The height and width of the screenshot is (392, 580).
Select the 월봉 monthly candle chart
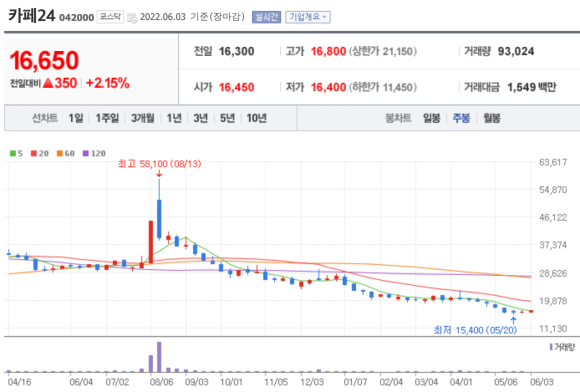coord(492,118)
